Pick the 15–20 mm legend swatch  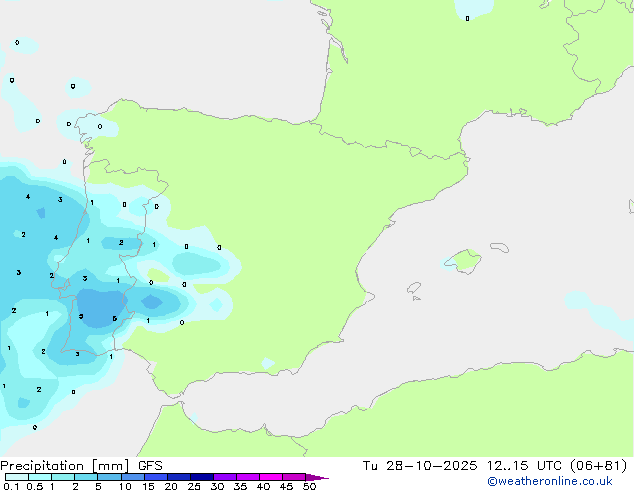[155, 477]
